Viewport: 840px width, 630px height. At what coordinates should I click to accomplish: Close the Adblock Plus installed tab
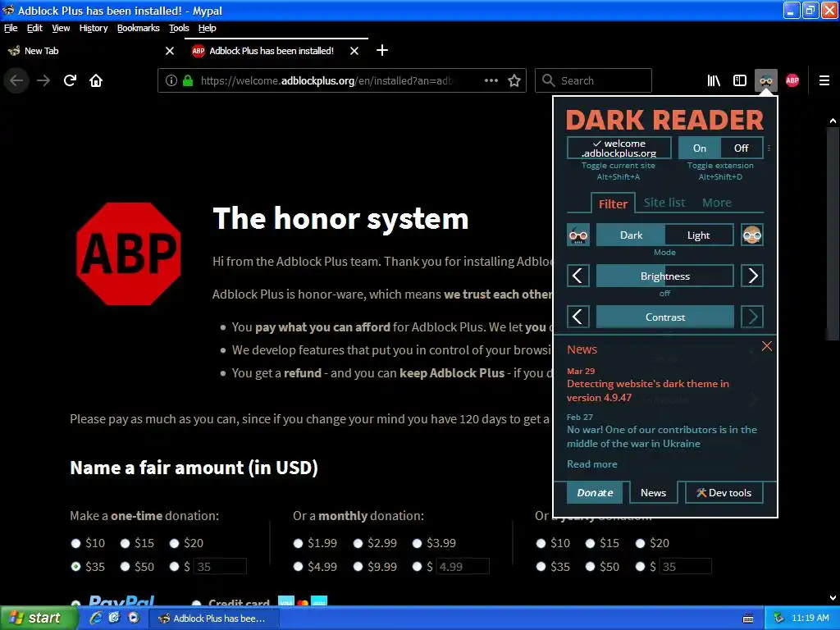point(354,51)
